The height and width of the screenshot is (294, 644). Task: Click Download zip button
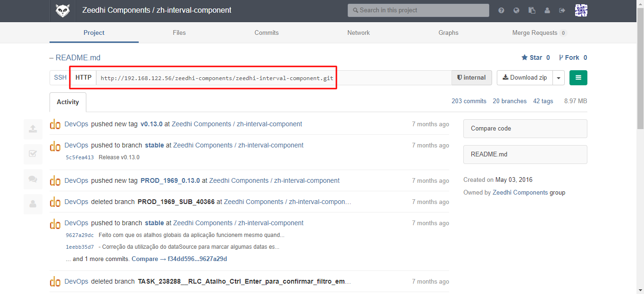point(525,78)
